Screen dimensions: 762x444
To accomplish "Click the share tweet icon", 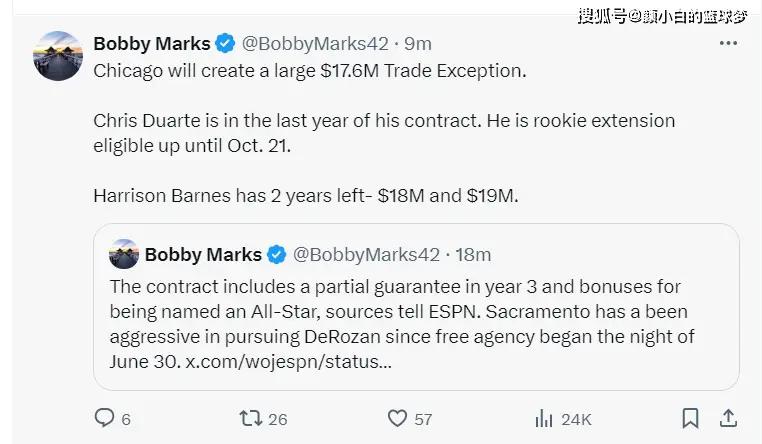I will (729, 417).
